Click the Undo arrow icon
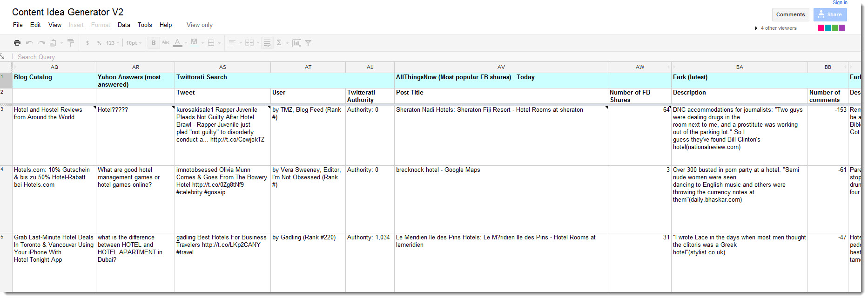 tap(29, 43)
